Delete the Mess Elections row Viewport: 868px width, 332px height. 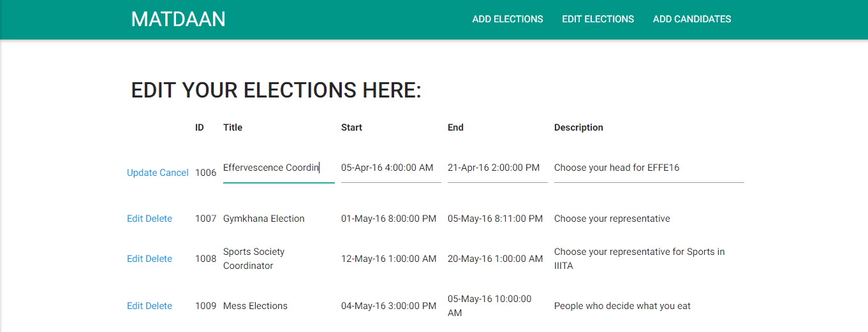[159, 306]
